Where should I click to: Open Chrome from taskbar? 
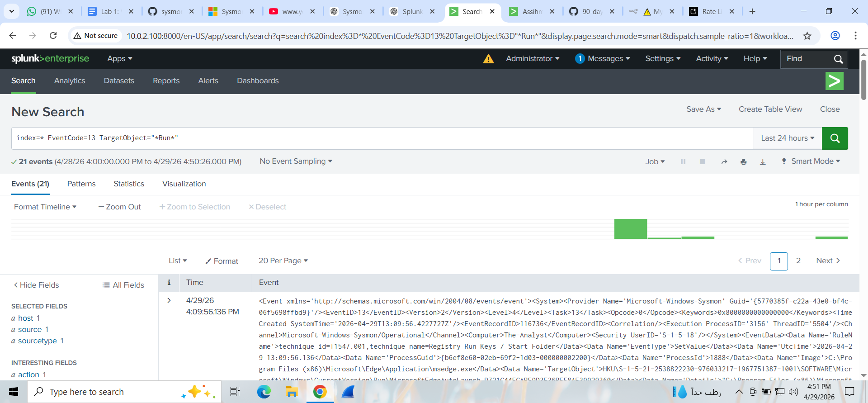click(x=320, y=392)
